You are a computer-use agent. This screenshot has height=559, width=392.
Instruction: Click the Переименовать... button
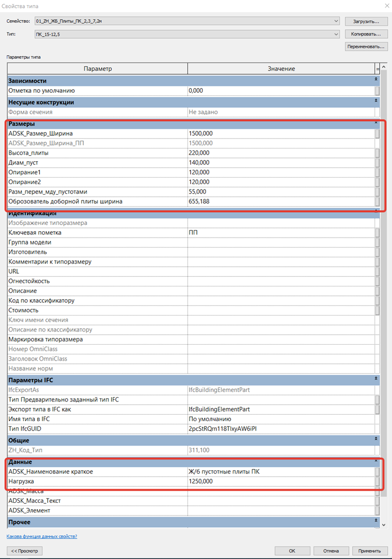click(x=366, y=47)
